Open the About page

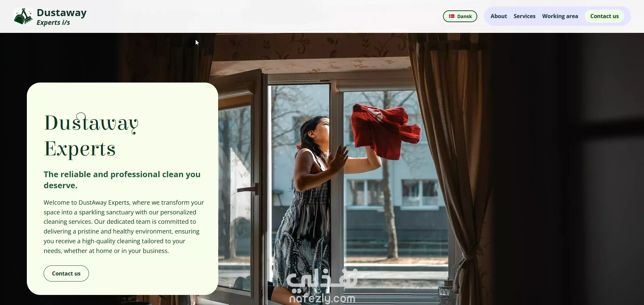click(499, 16)
